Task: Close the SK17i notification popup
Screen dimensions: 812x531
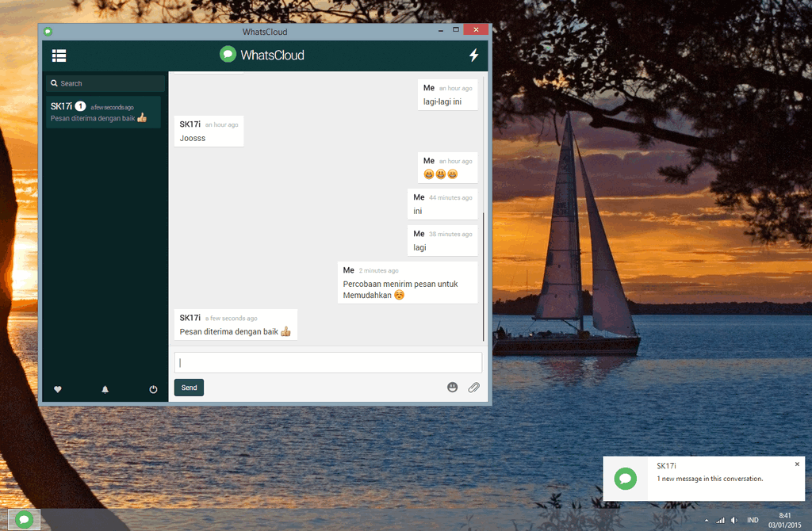Action: tap(797, 464)
